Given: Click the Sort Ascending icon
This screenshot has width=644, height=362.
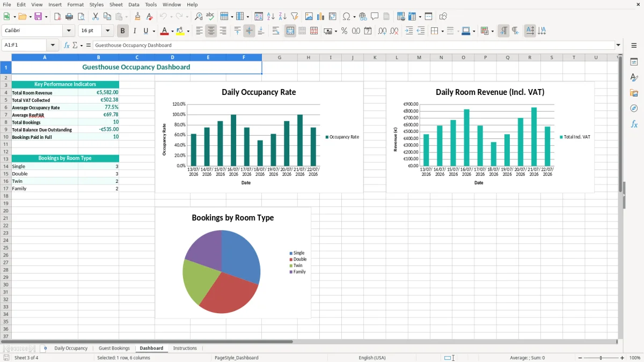Looking at the screenshot, I should coord(271,17).
